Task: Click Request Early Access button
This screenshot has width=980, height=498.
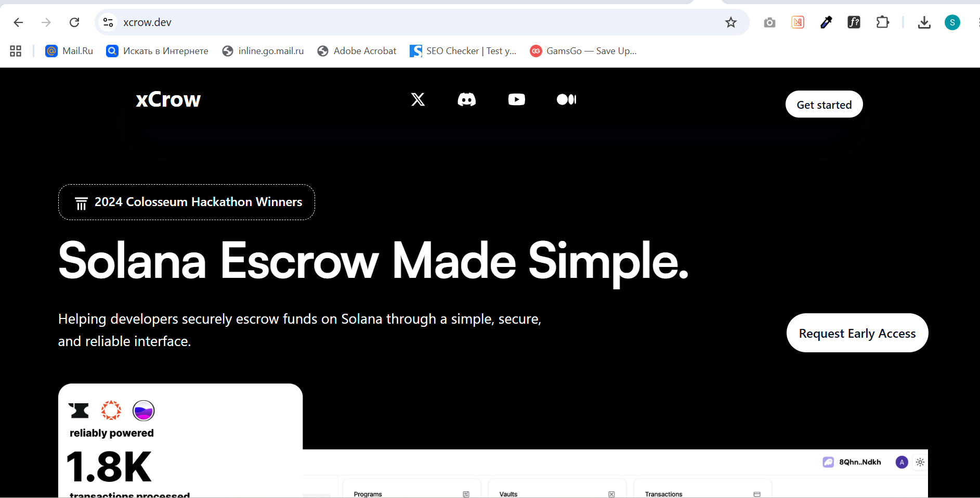Action: (857, 333)
